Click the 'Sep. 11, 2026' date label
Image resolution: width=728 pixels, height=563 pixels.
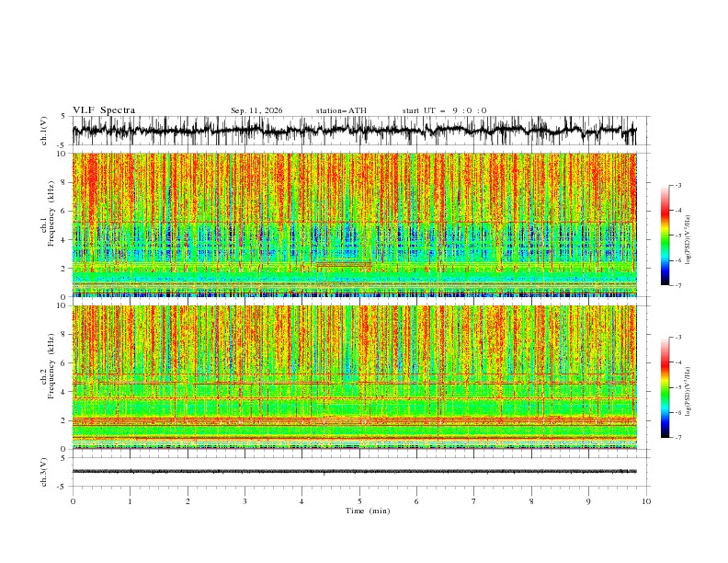tap(256, 110)
